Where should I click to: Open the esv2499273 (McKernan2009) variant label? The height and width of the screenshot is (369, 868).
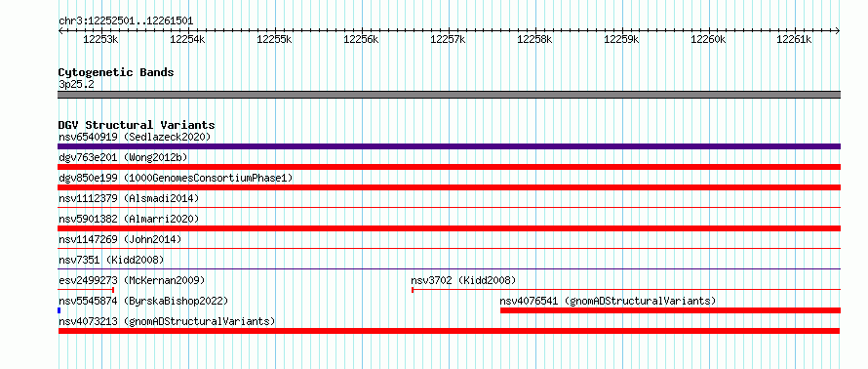[132, 280]
